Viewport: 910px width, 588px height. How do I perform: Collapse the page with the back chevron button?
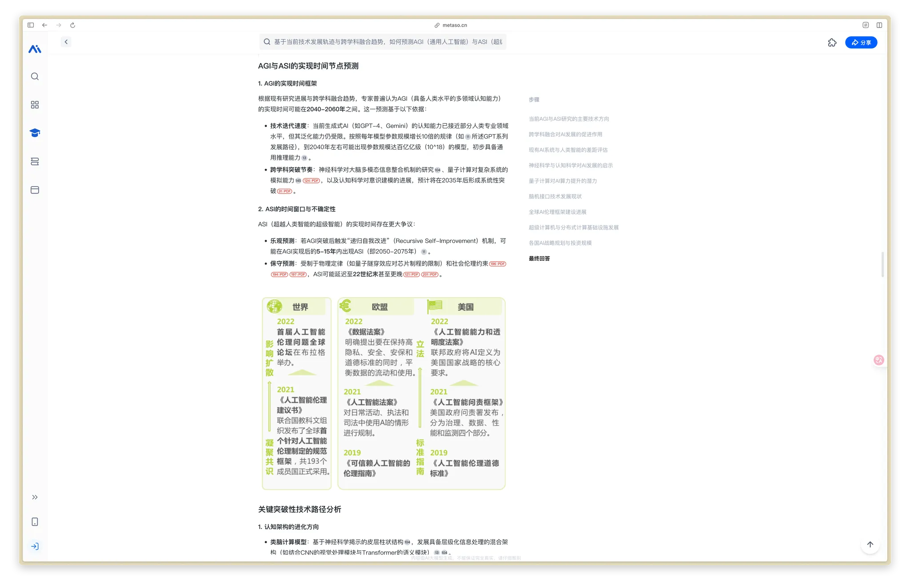pyautogui.click(x=66, y=41)
